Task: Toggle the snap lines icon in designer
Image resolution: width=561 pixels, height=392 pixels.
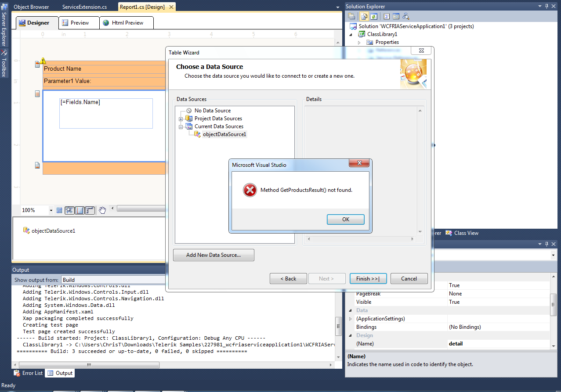Action: [80, 210]
